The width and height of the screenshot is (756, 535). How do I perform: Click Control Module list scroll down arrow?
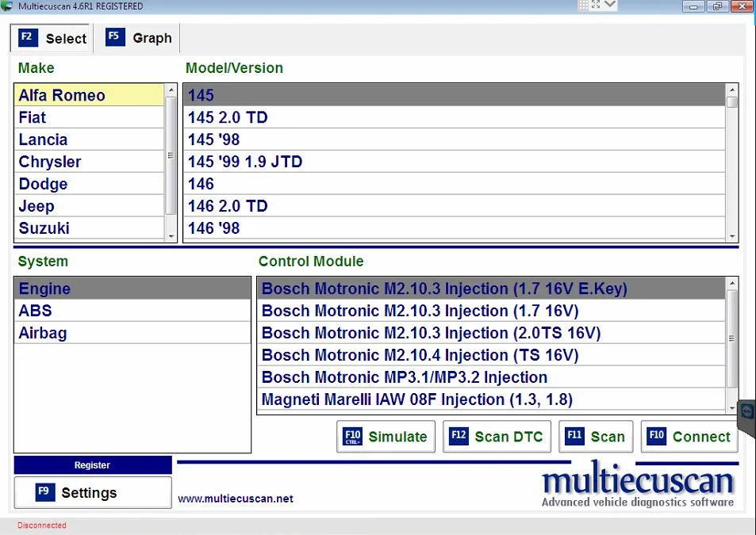click(x=732, y=408)
